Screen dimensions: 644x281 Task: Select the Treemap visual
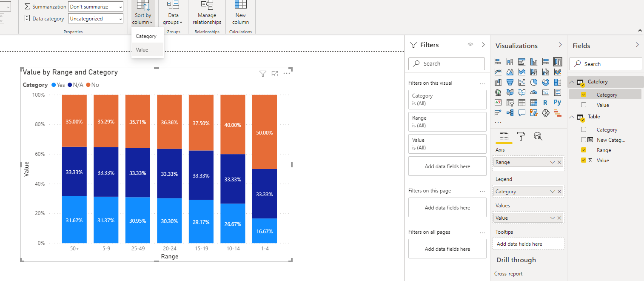tap(558, 82)
